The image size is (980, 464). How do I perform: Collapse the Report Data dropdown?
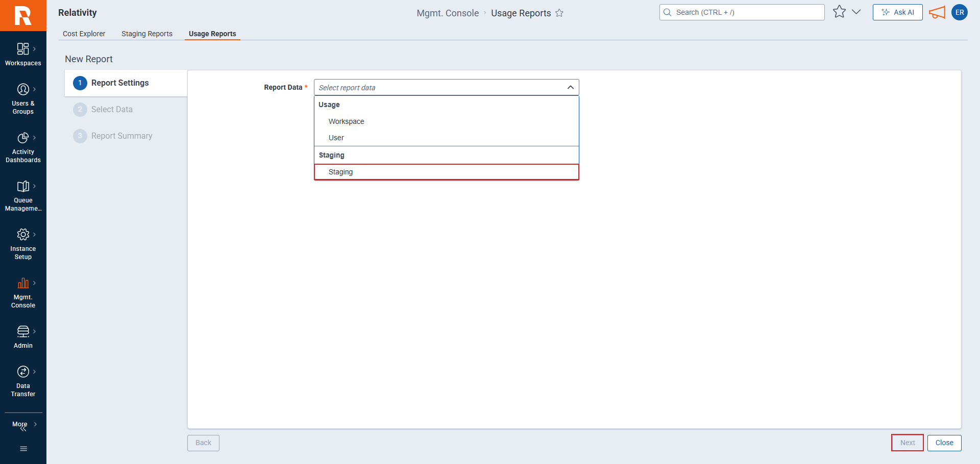coord(571,88)
